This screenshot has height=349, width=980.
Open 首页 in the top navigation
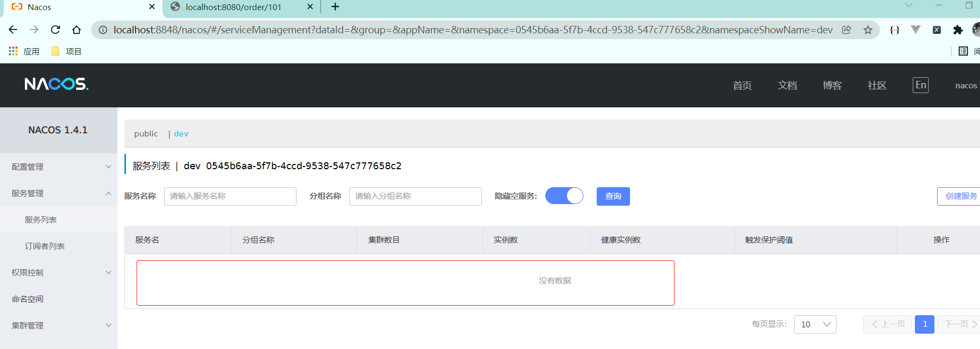[742, 85]
